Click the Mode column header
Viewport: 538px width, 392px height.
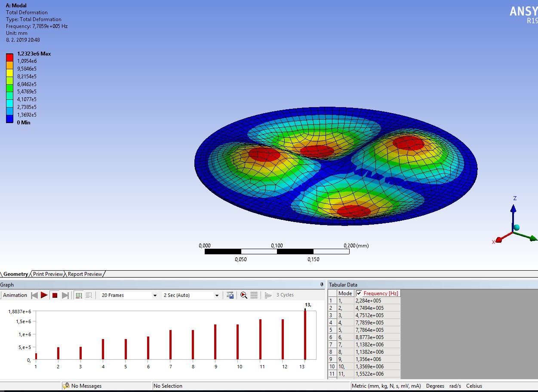click(345, 293)
